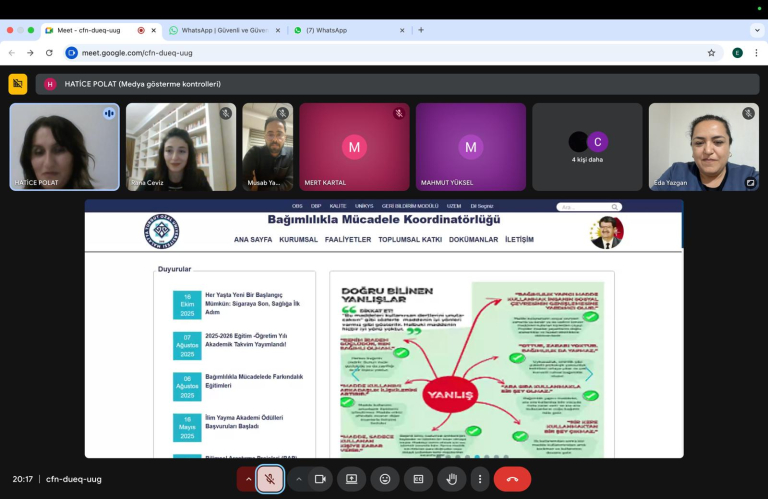The height and width of the screenshot is (499, 768).
Task: Unmute the microphone in the call bar
Action: pos(268,479)
